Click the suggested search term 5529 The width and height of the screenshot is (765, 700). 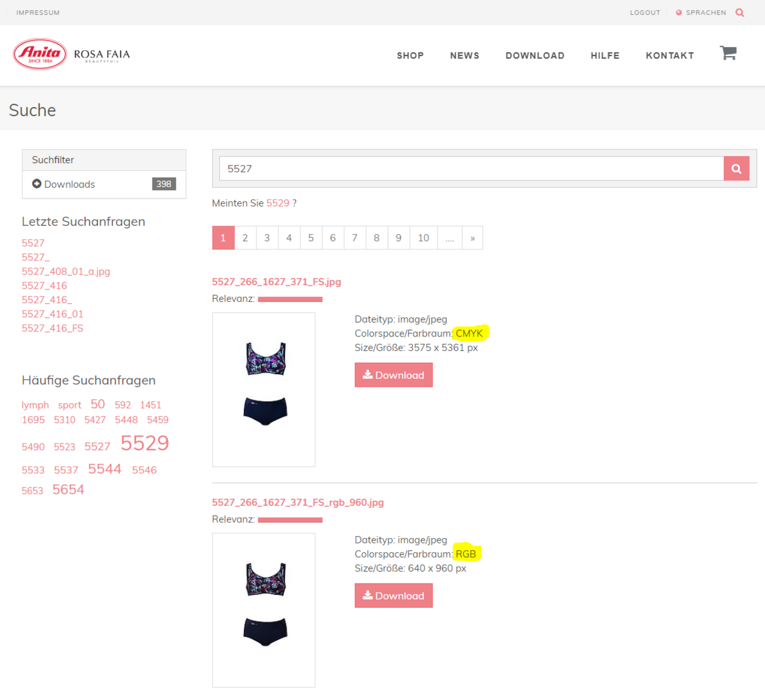[277, 203]
